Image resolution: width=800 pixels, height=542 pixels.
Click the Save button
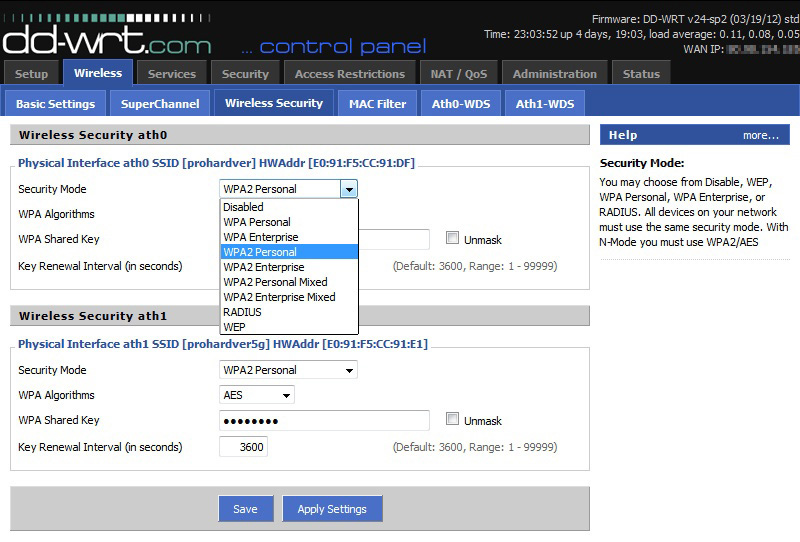[245, 509]
